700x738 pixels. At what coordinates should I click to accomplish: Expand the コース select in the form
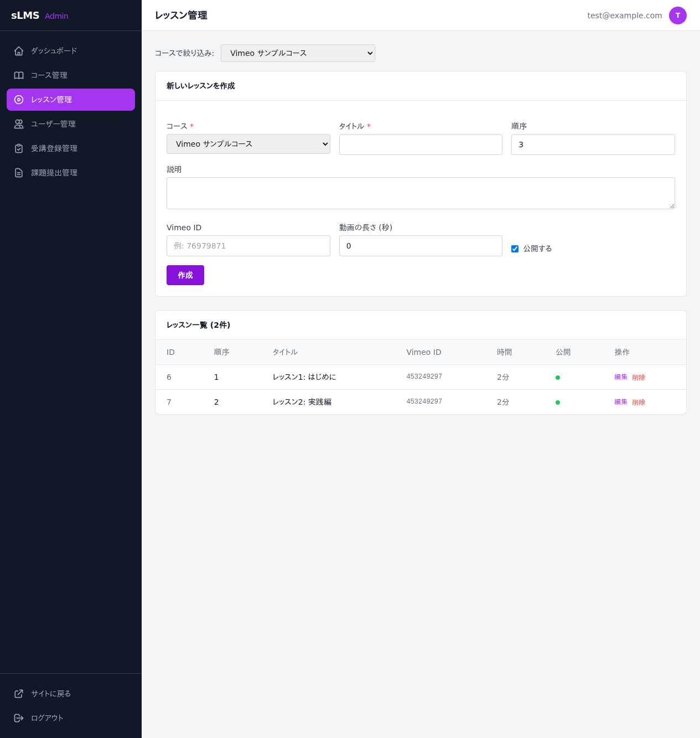[248, 144]
